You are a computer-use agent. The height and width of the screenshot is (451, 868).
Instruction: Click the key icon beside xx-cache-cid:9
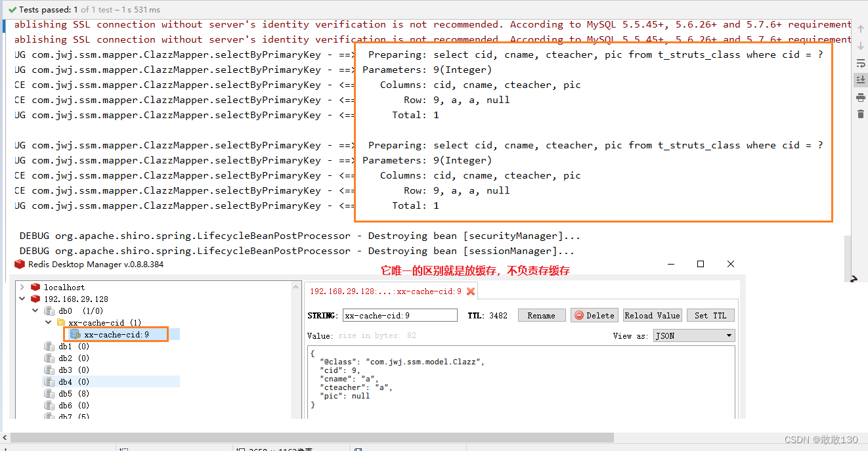point(75,335)
